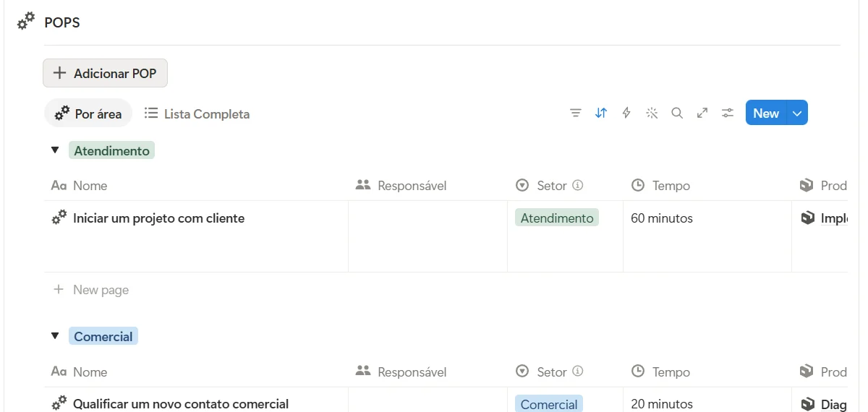The image size is (868, 412).
Task: Collapse the Atendimento group
Action: (x=55, y=150)
